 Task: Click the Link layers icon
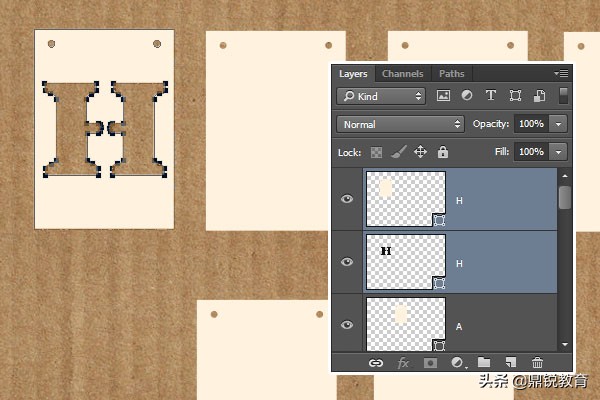(375, 362)
